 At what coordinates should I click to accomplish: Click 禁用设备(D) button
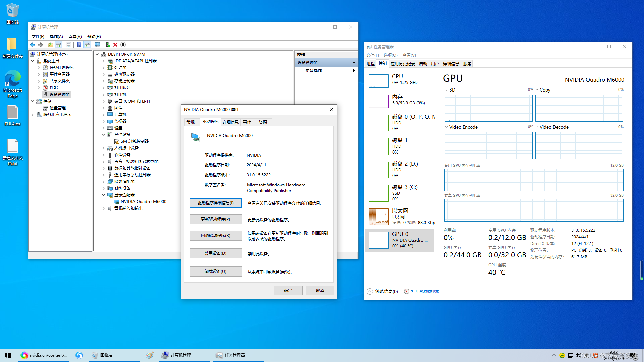(216, 253)
